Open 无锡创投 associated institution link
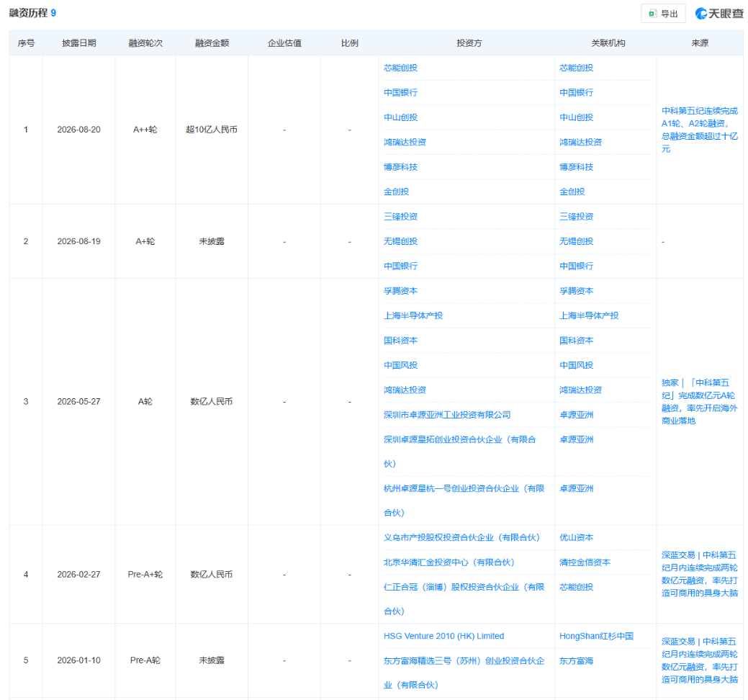The width and height of the screenshot is (748, 700). click(576, 241)
